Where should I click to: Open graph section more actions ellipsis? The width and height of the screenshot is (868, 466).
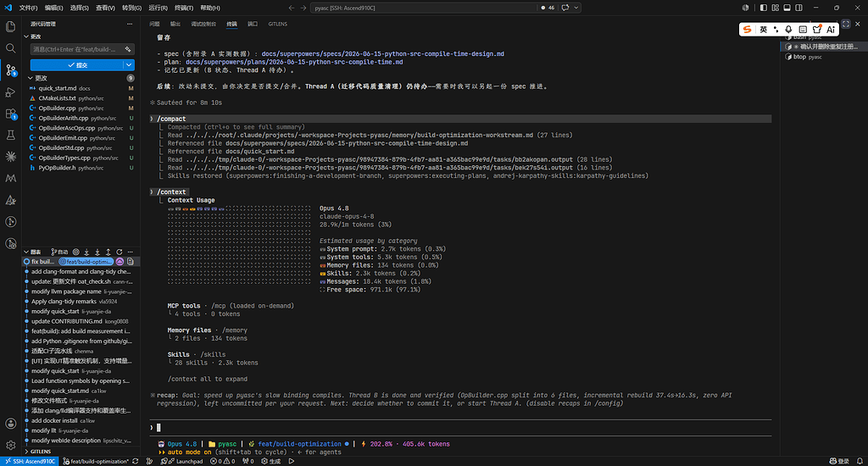click(x=130, y=252)
